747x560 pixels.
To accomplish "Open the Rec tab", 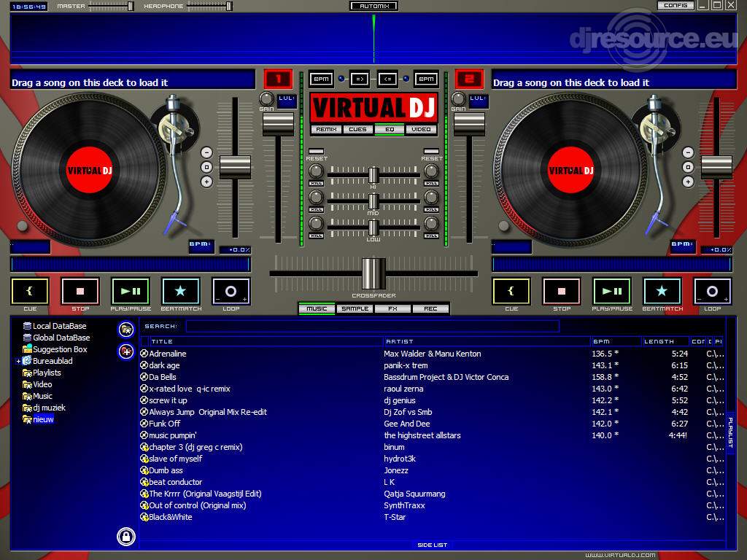I will [430, 308].
